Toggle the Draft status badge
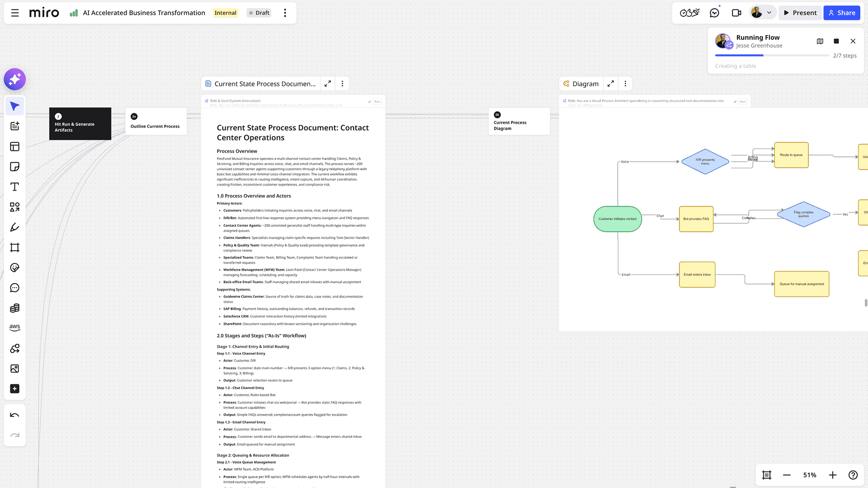868x488 pixels. click(259, 13)
